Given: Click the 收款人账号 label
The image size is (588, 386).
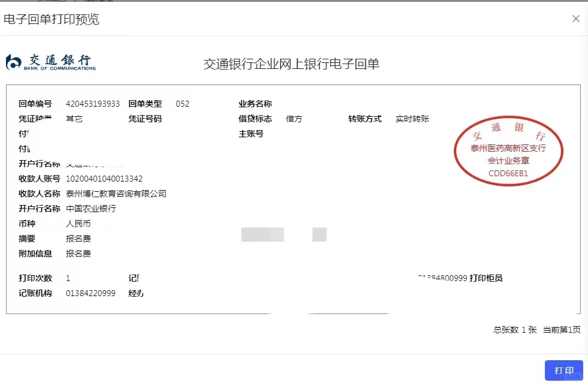Looking at the screenshot, I should [40, 179].
